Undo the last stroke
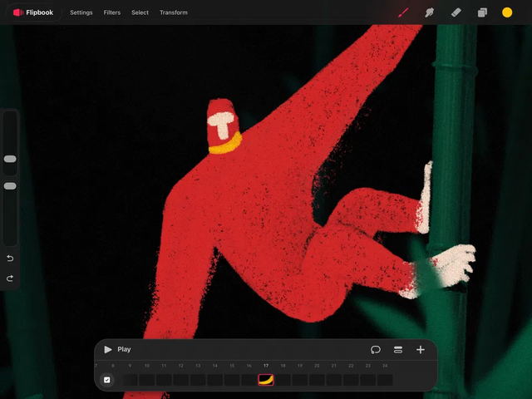 [10, 259]
